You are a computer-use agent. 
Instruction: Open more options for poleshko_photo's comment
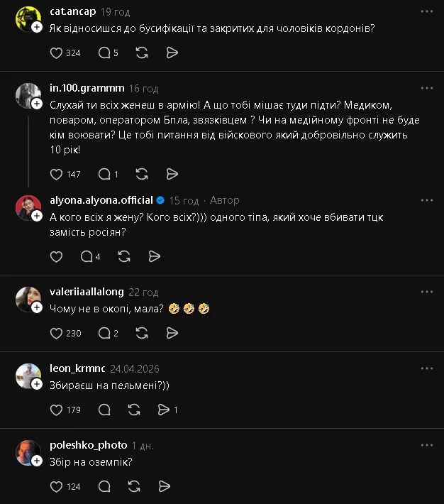(427, 445)
